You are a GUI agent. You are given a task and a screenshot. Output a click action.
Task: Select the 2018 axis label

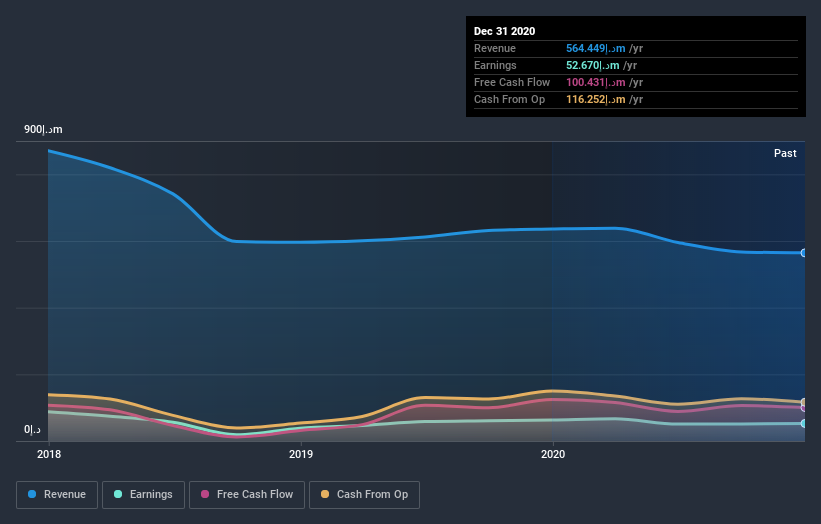point(49,454)
